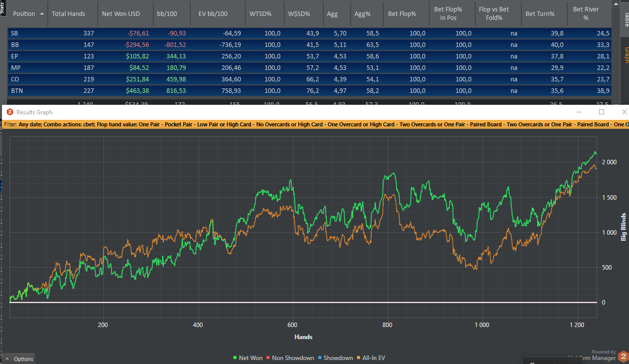Click the Holdem Manager logo in the Results Graph title bar
This screenshot has width=629, height=364.
coord(9,112)
